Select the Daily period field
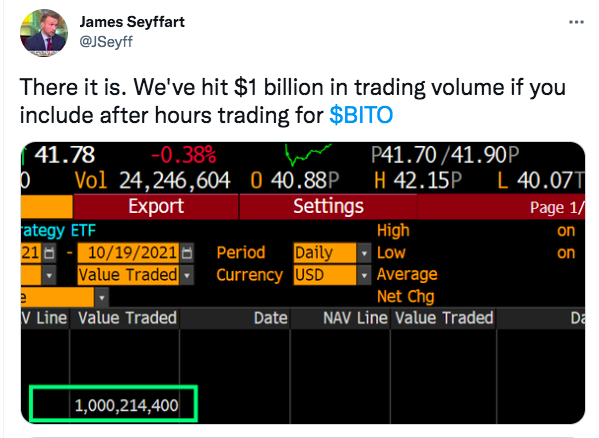 tap(325, 253)
